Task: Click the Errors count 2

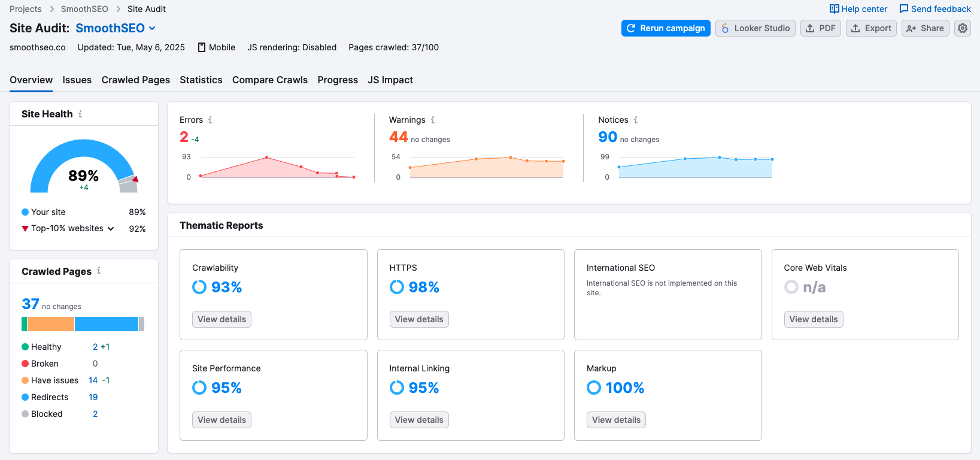Action: pos(184,137)
